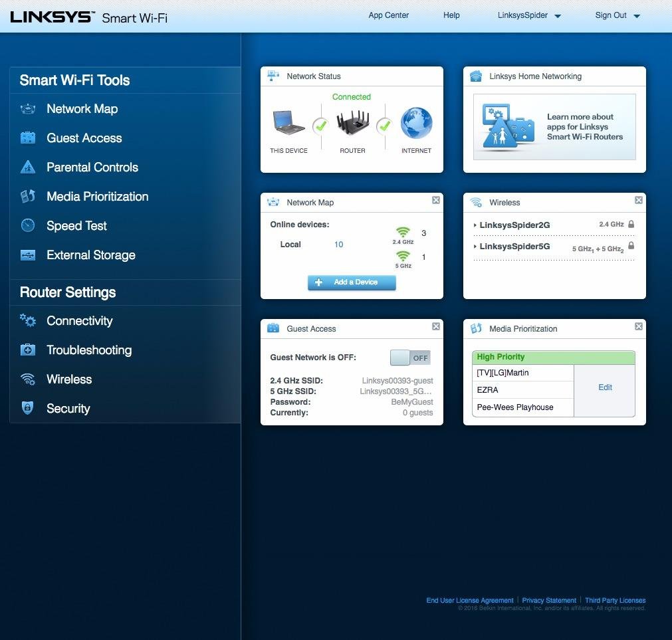The image size is (672, 640).
Task: Click the Learn more about apps banner
Action: pyautogui.click(x=554, y=127)
